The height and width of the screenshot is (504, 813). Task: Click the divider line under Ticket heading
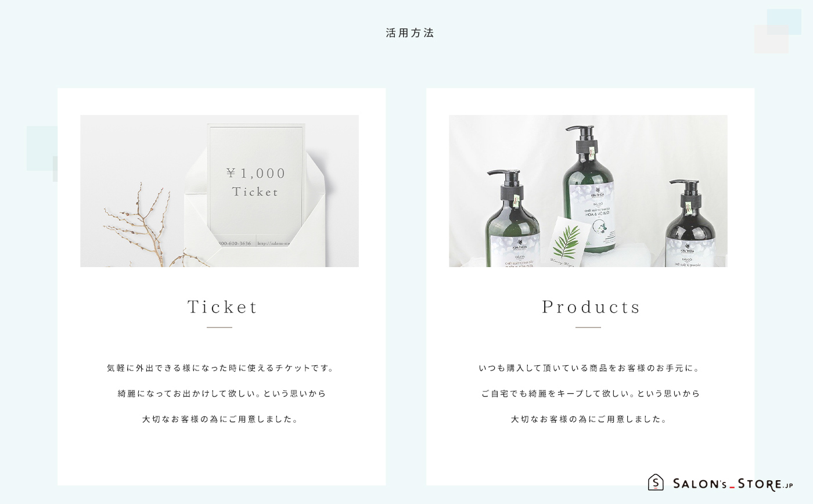[x=220, y=327]
